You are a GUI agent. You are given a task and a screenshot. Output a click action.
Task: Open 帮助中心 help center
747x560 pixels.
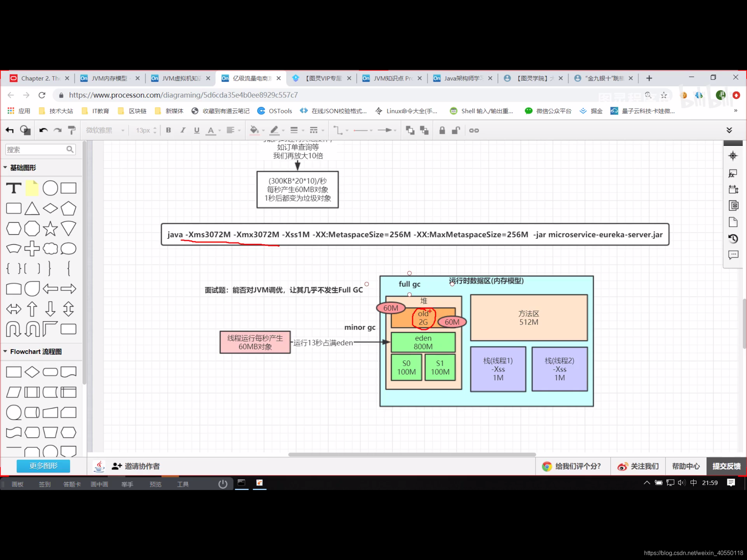click(x=686, y=466)
